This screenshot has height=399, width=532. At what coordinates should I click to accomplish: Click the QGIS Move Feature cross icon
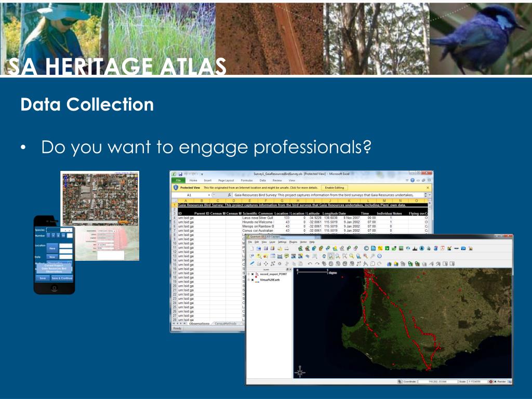(265, 263)
